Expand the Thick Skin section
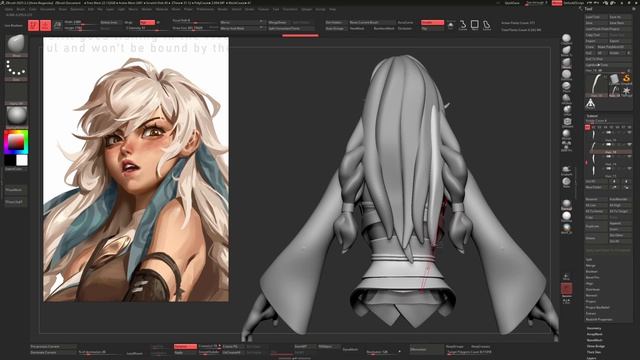Screen dimensions: 640x360 coord(594,352)
